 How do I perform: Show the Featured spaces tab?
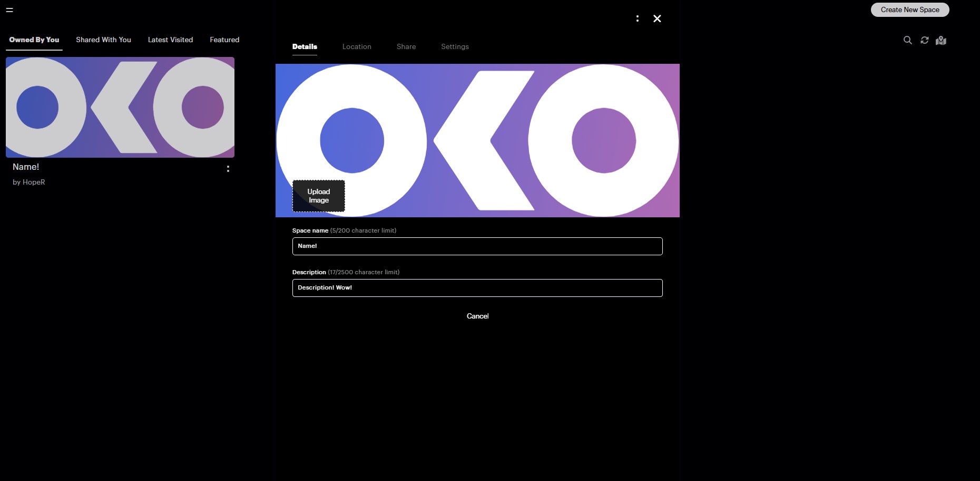[x=224, y=40]
